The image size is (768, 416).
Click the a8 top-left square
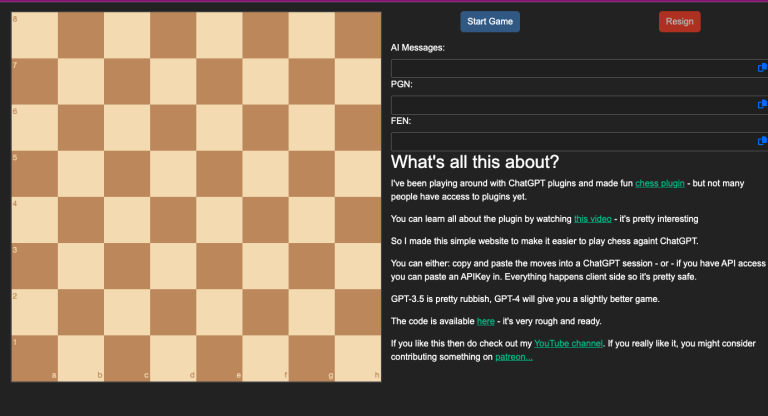point(34,35)
